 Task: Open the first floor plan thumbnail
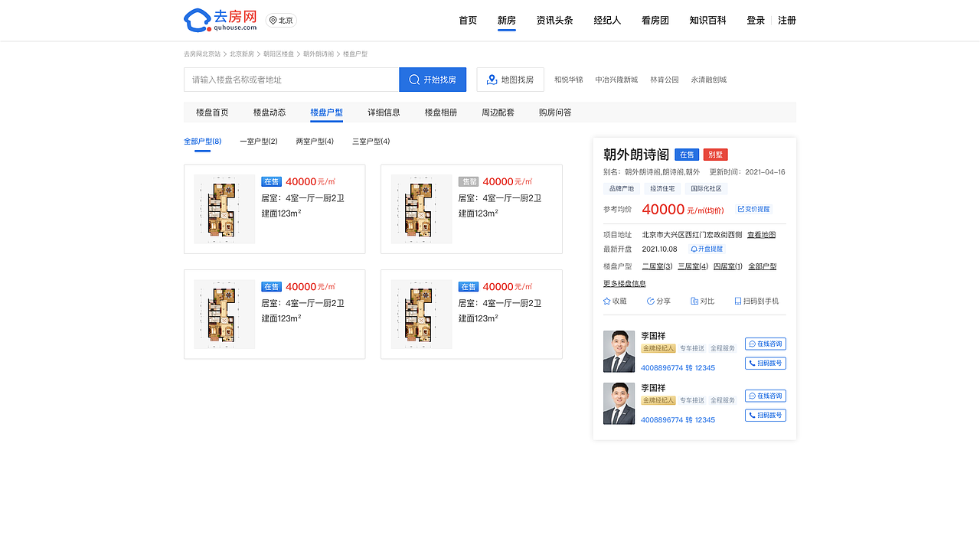[x=224, y=208]
